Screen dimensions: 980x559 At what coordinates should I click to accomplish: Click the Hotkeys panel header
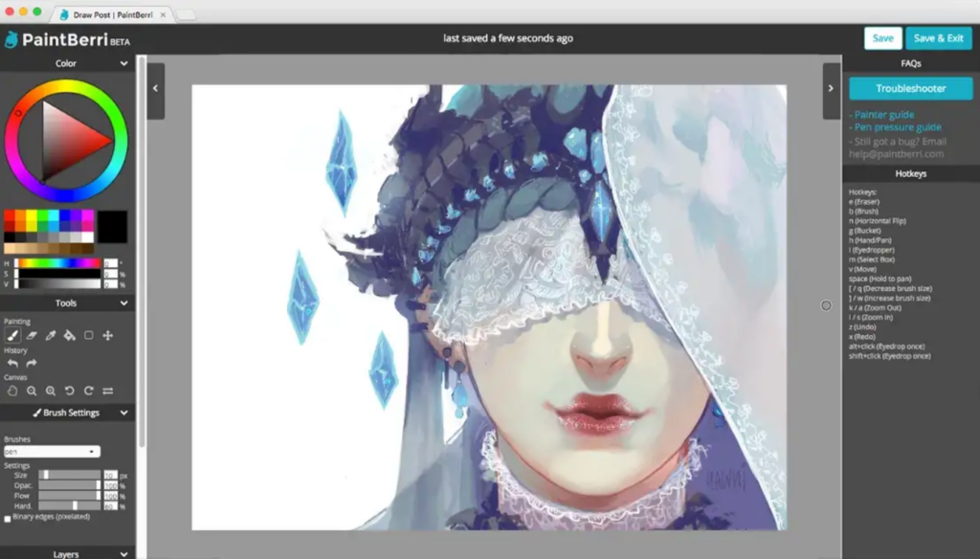click(911, 174)
